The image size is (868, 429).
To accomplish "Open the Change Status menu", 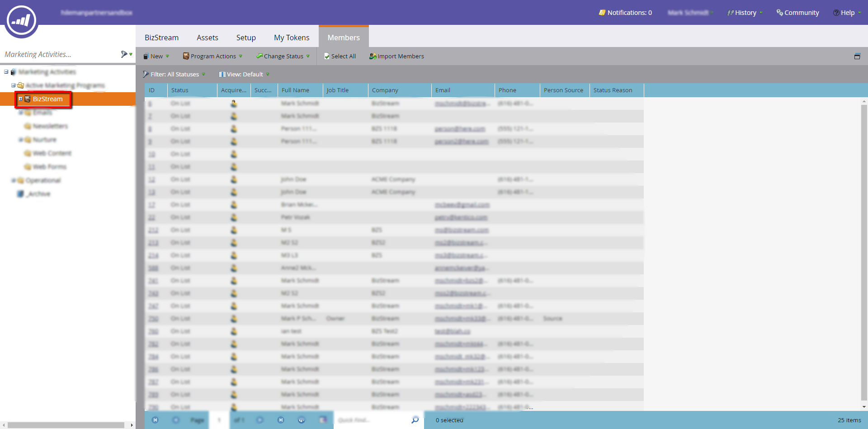I will tap(283, 56).
